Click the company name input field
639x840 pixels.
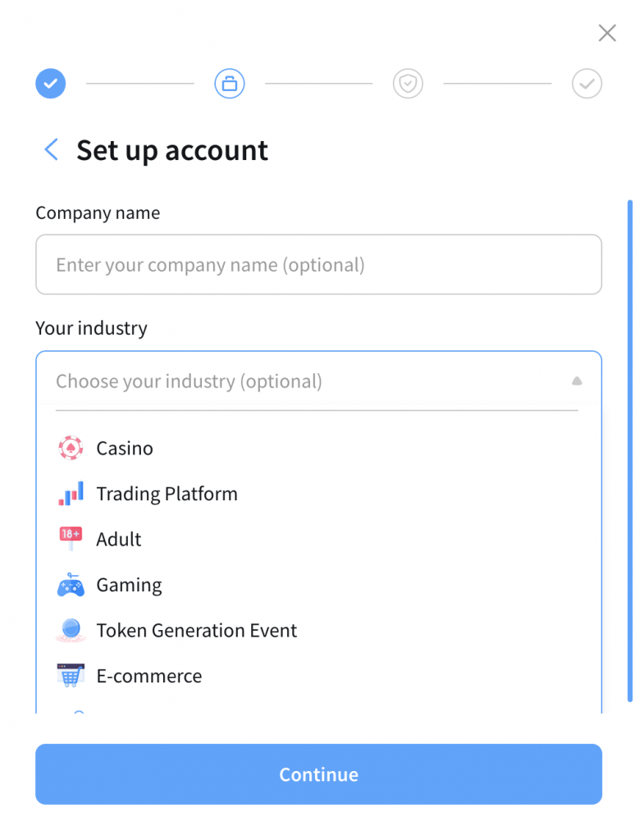(x=318, y=265)
